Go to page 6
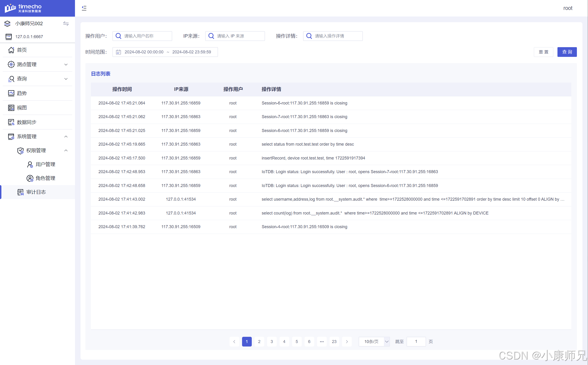588x365 pixels. 309,342
